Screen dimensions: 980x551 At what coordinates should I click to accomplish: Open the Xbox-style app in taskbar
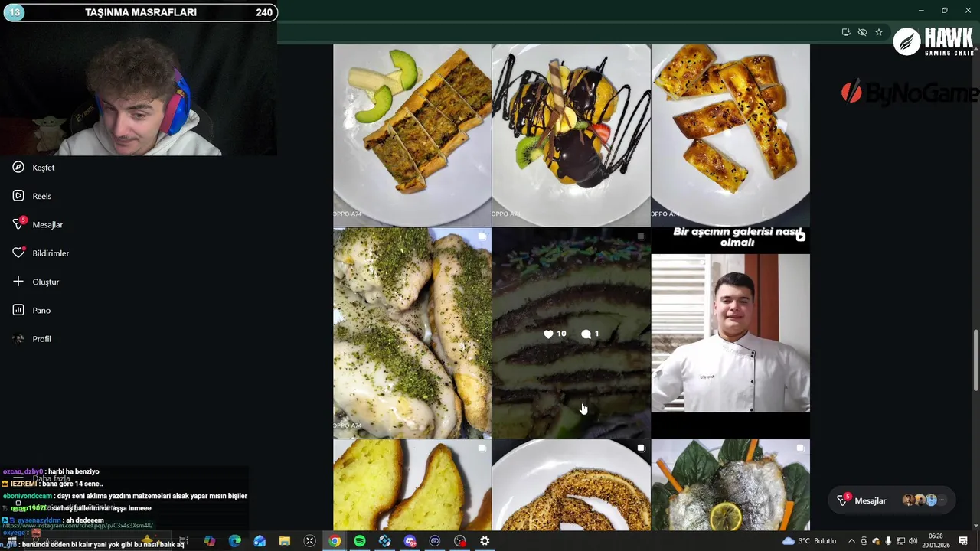click(x=309, y=541)
